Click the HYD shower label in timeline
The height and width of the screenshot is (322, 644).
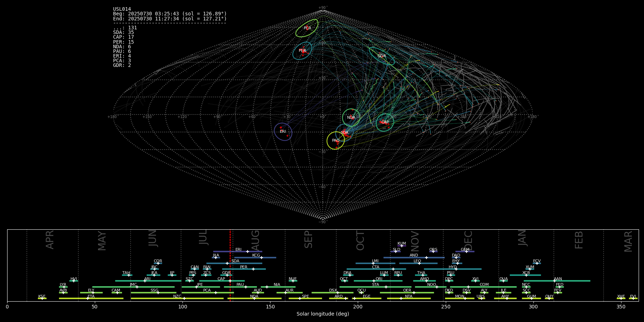click(453, 267)
